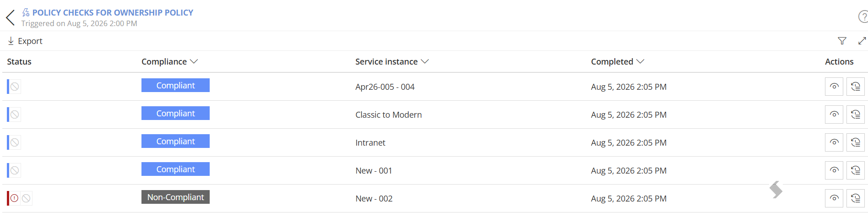This screenshot has width=868, height=218.
Task: Click the Non-Compliant badge for New - 002
Action: click(x=175, y=197)
